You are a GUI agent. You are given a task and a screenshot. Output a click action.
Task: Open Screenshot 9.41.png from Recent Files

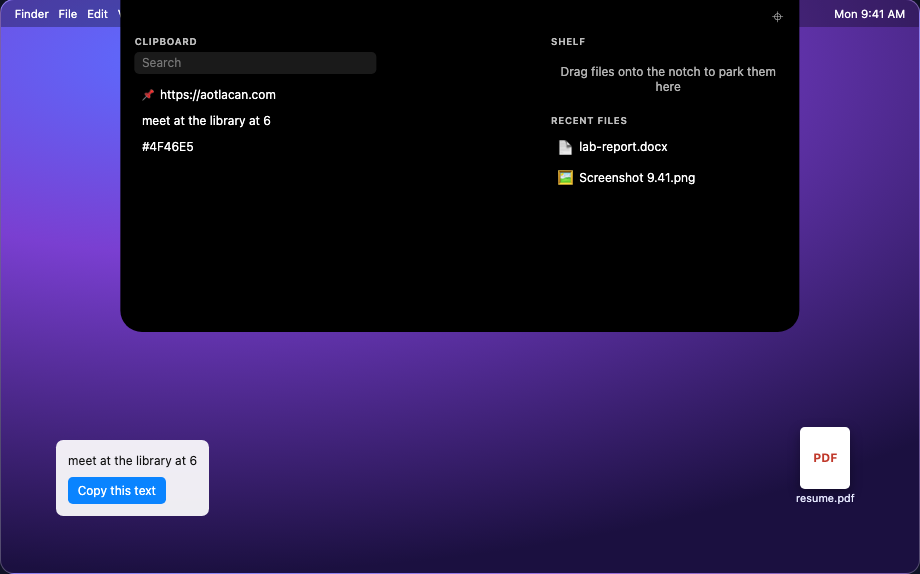pos(668,178)
